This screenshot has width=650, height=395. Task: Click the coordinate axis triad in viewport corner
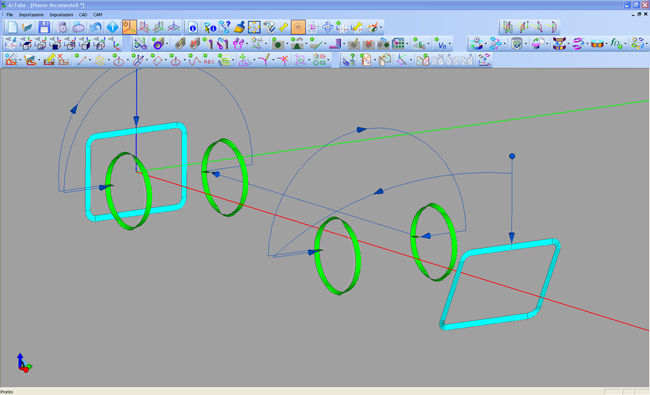point(24,363)
